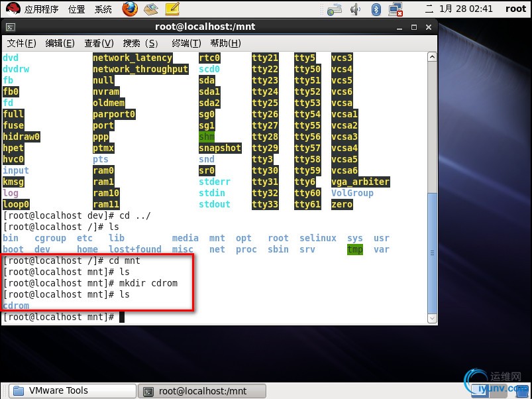Open the notes editor panel icon
Image resolution: width=532 pixels, height=399 pixels.
coord(172,9)
